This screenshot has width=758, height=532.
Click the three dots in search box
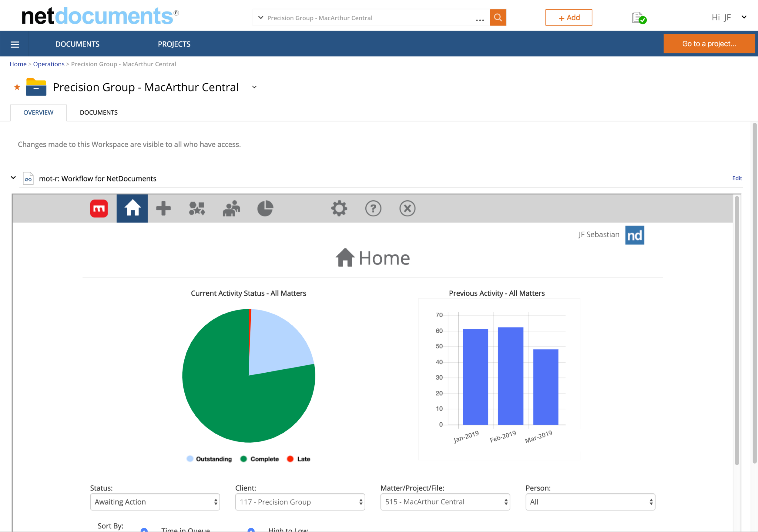480,20
